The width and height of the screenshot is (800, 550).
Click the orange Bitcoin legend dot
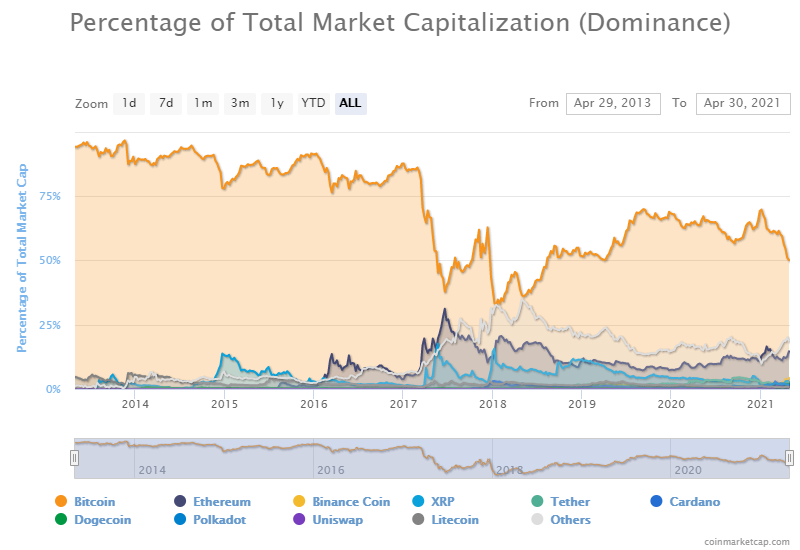click(61, 501)
